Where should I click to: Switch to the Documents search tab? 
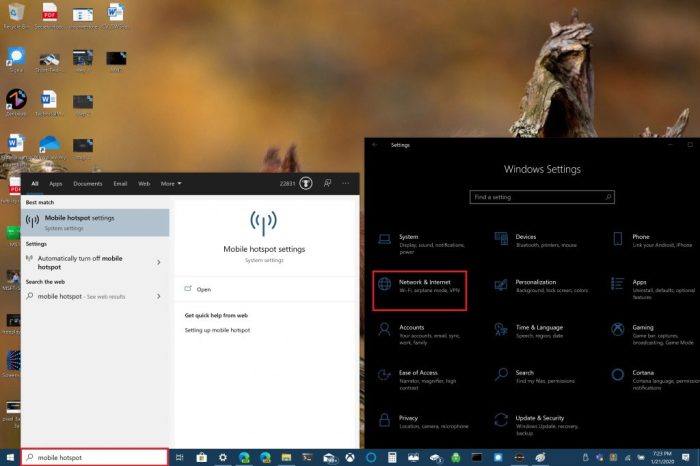click(x=88, y=184)
